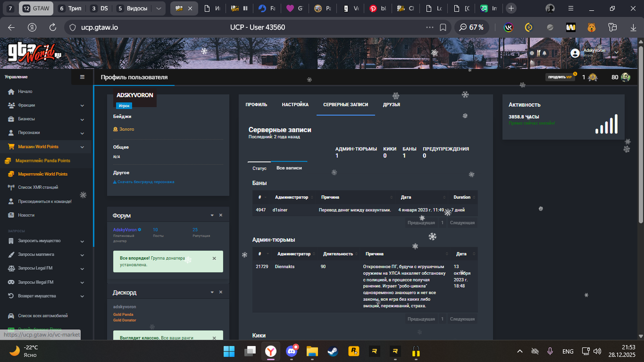Select the Статус sub-tab

[259, 168]
